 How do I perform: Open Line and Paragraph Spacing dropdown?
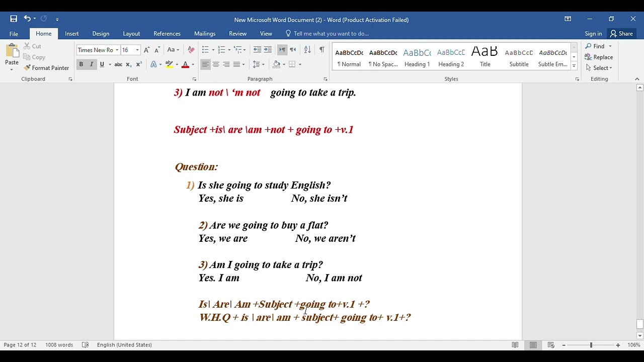[x=259, y=64]
